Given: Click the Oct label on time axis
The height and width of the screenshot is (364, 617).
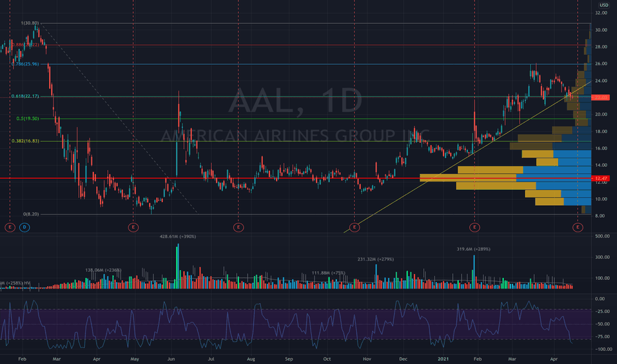Looking at the screenshot, I should click(326, 359).
